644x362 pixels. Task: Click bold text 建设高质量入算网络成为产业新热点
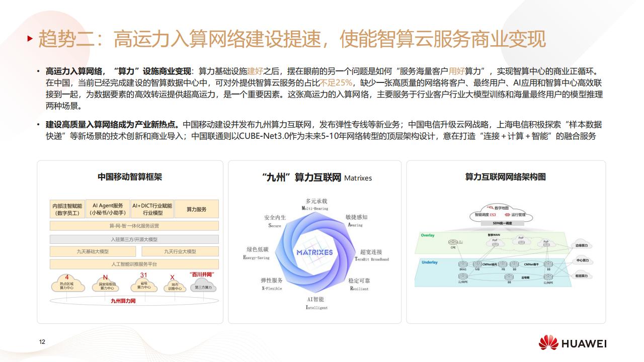[112, 125]
